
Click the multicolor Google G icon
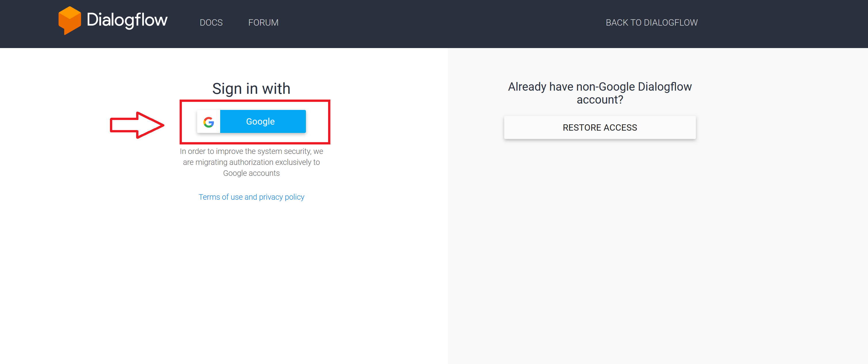209,122
